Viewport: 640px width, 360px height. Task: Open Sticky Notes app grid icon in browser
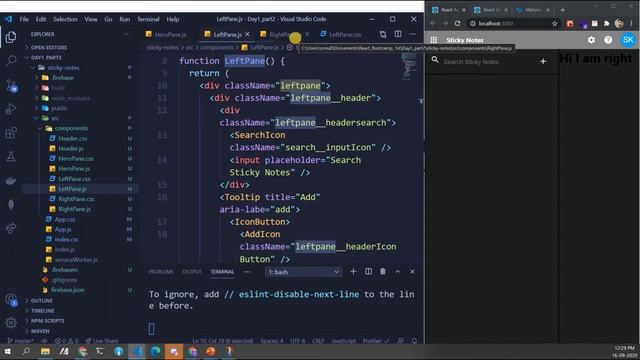tap(433, 40)
